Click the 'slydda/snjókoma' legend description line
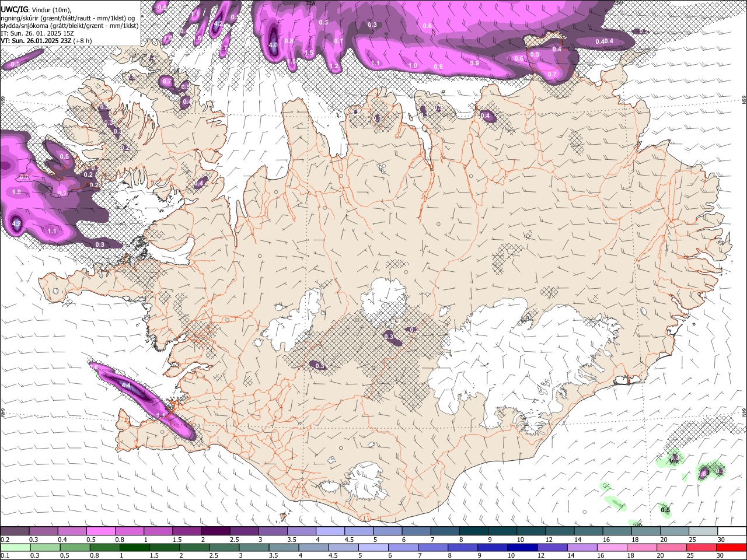Viewport: 747px width, 560px height. 69,26
